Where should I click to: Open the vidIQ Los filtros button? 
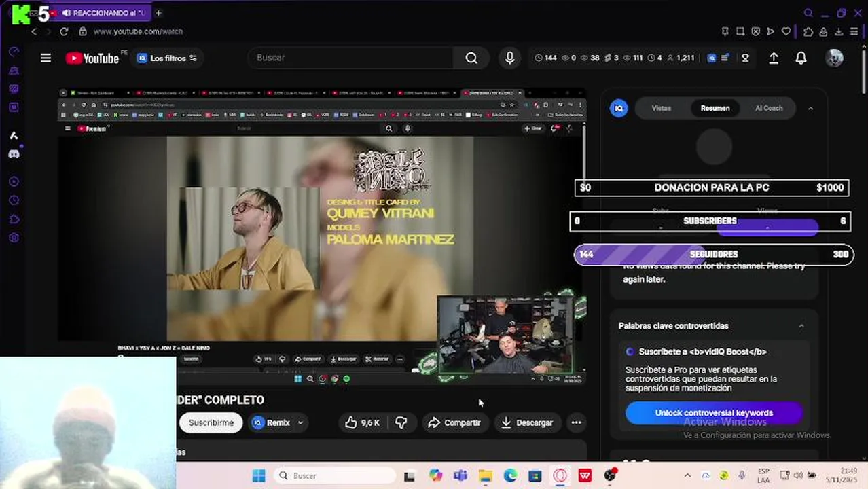pos(167,58)
